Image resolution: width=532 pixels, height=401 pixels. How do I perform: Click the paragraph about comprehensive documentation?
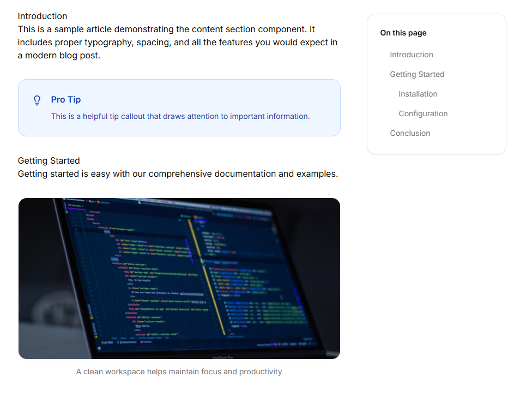(x=178, y=174)
